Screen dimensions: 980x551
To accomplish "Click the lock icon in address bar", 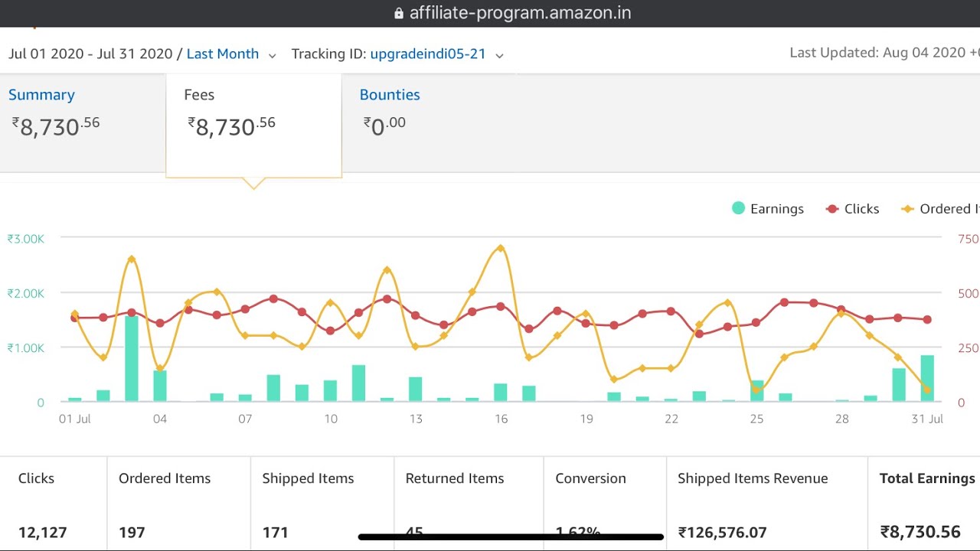I will [398, 13].
